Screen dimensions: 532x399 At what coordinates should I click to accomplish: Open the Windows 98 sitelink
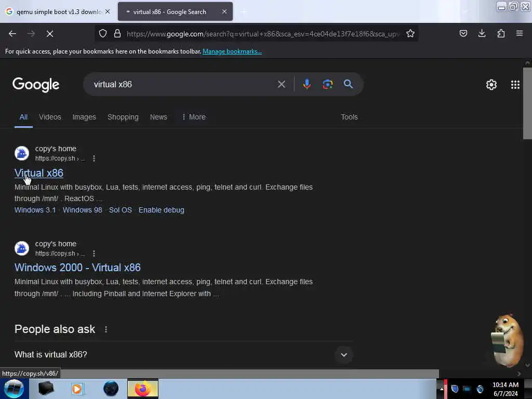(x=83, y=210)
